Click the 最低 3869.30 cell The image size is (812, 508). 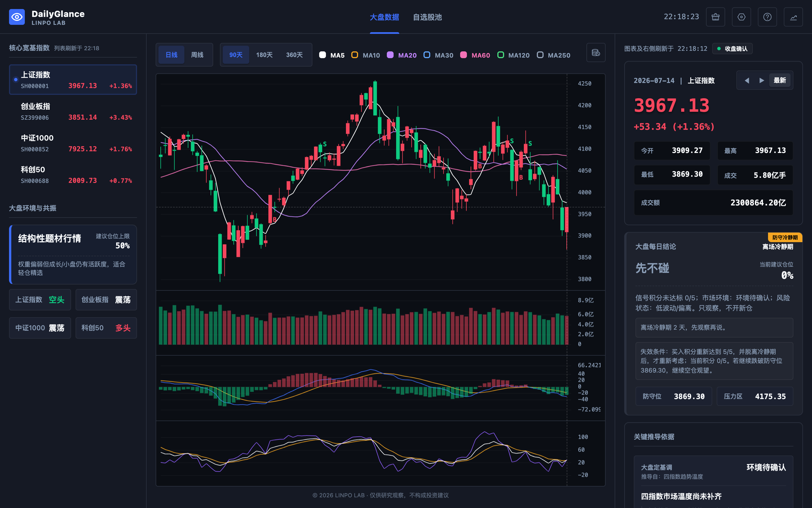point(672,174)
